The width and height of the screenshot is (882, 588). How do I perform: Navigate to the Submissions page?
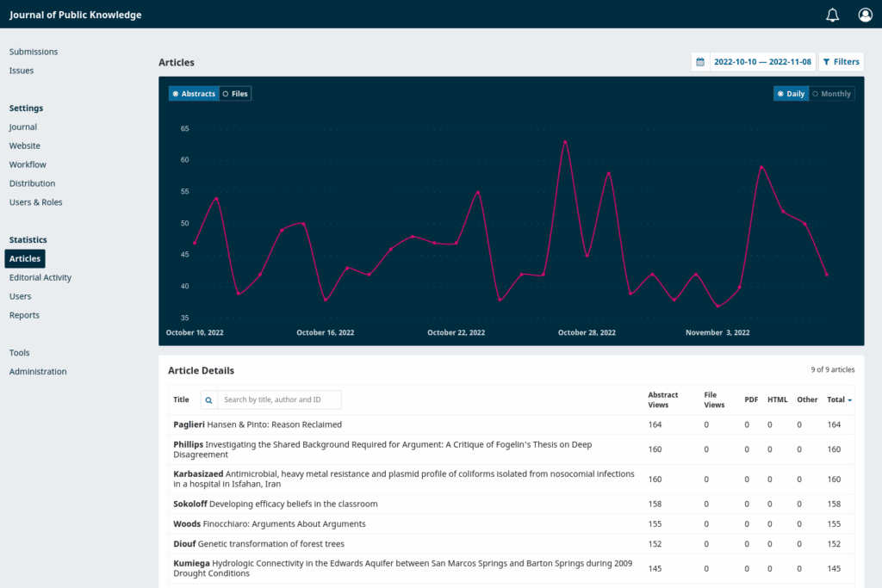pos(33,51)
